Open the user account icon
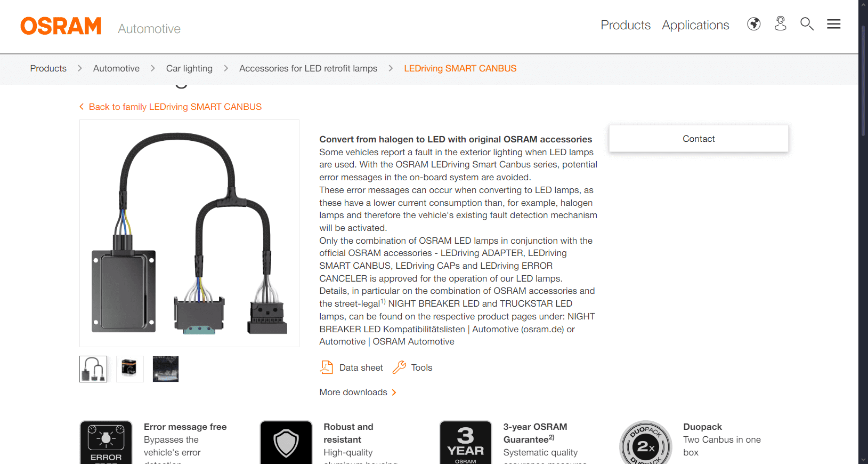The height and width of the screenshot is (464, 868). pos(780,23)
